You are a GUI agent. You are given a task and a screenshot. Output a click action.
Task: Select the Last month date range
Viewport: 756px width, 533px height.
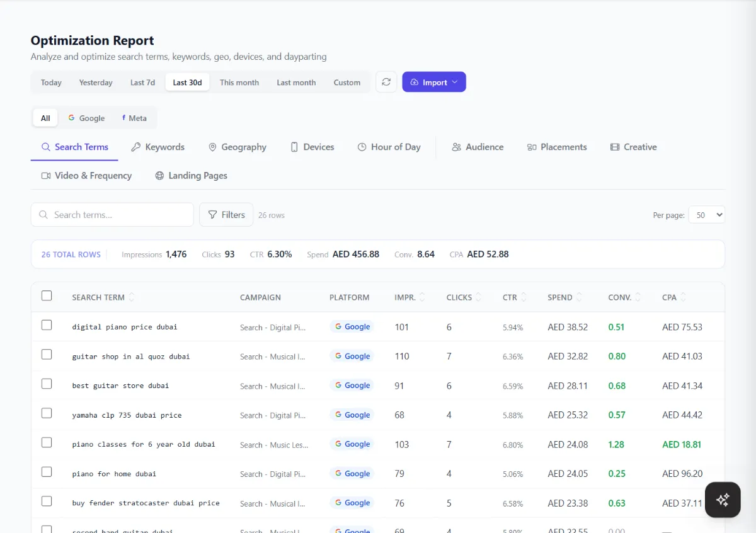click(x=296, y=83)
